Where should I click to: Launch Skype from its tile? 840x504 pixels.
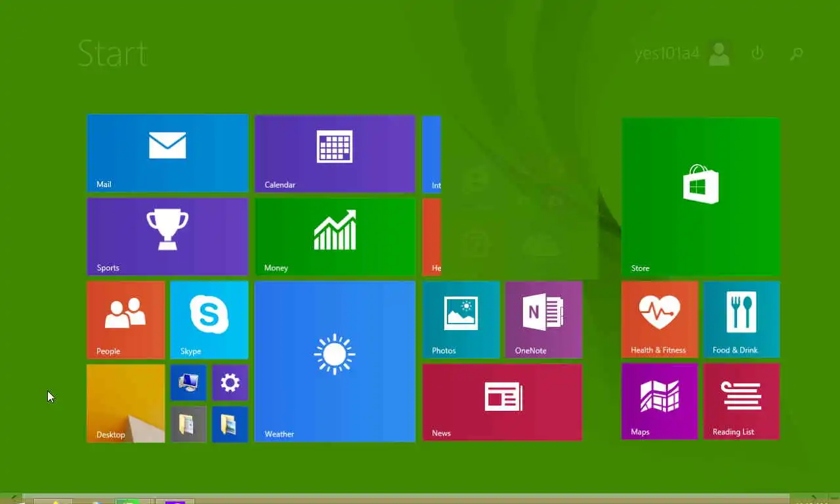209,320
